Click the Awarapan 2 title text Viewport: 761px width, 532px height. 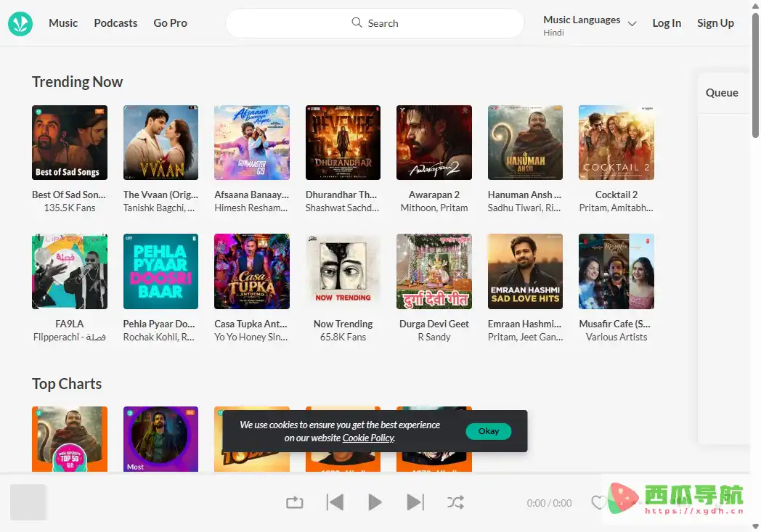[x=434, y=195]
